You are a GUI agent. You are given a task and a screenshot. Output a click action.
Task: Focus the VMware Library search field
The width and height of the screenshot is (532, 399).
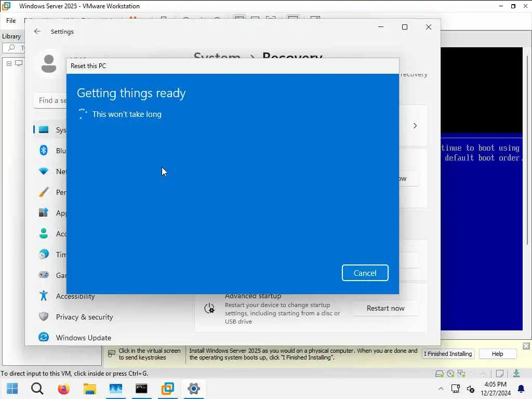point(14,48)
